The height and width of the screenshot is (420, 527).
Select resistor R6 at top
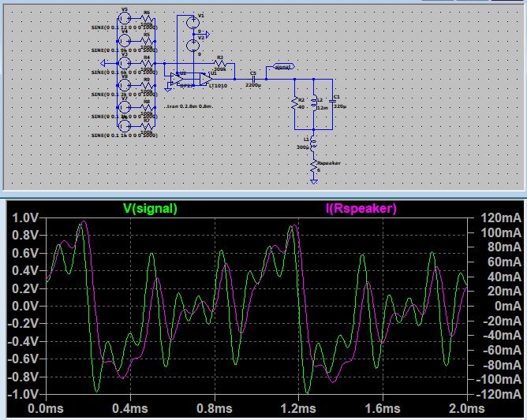tap(147, 18)
